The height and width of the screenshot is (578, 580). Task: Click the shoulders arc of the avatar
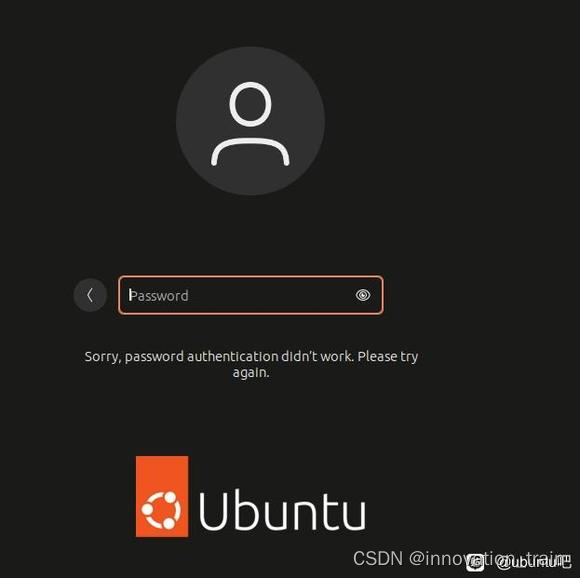(x=250, y=152)
